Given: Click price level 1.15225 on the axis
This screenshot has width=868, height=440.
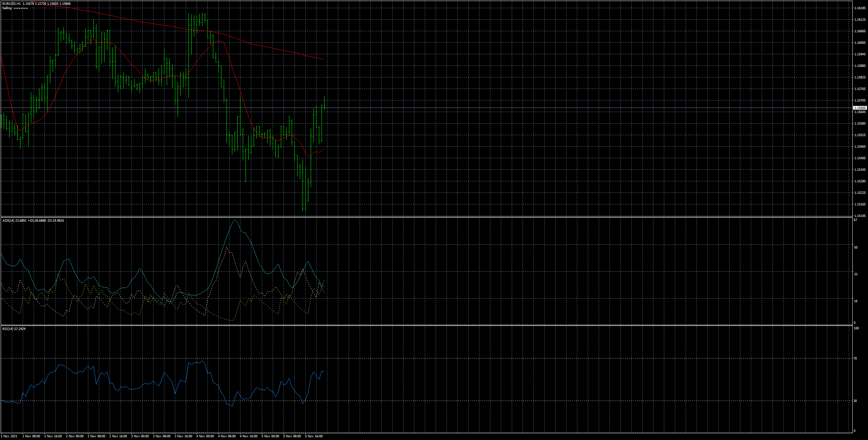Looking at the screenshot, I should pyautogui.click(x=860, y=193).
